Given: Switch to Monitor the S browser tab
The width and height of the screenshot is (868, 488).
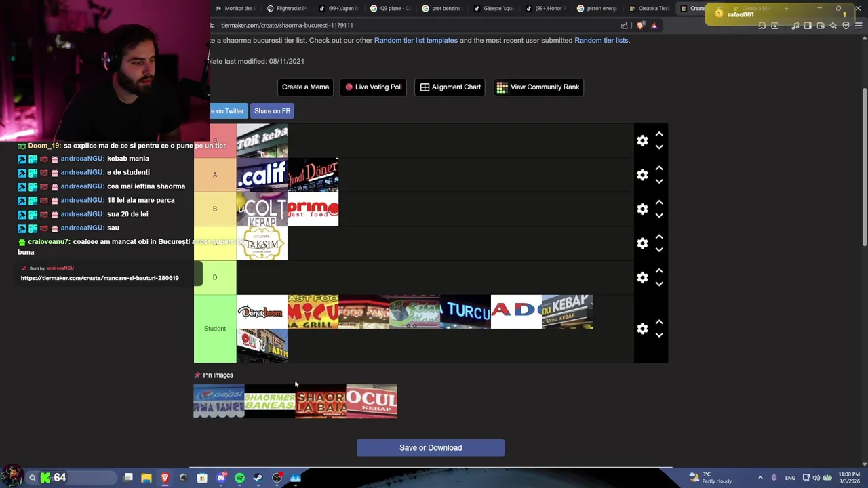Looking at the screenshot, I should coord(235,9).
